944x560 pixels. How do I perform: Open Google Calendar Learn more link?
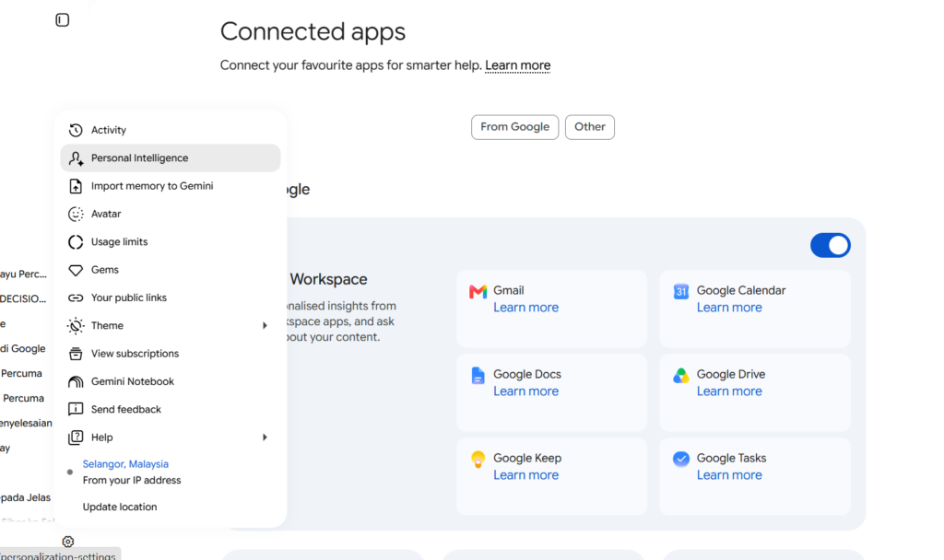(x=729, y=308)
